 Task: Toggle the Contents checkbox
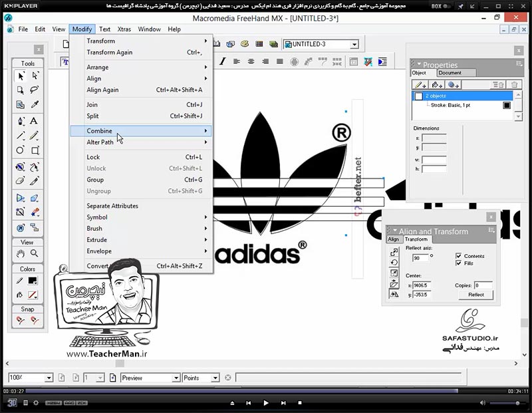pyautogui.click(x=459, y=256)
